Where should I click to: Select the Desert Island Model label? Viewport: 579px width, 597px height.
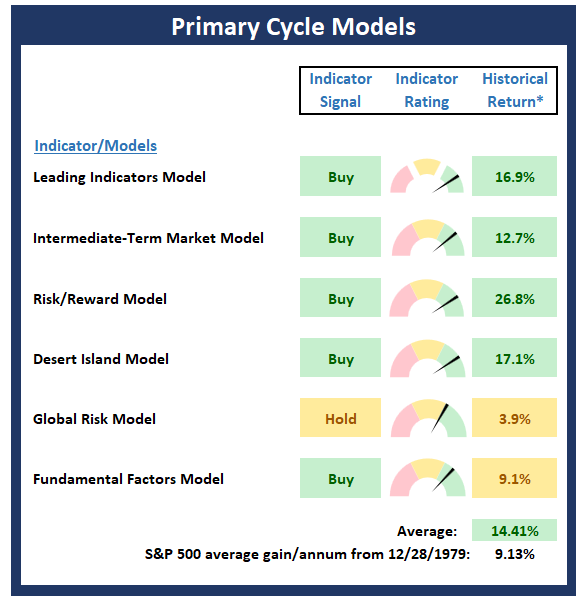coord(101,359)
